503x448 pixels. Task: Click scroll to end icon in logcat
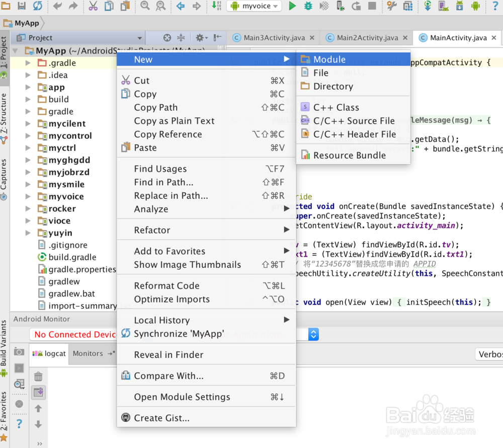click(x=38, y=392)
